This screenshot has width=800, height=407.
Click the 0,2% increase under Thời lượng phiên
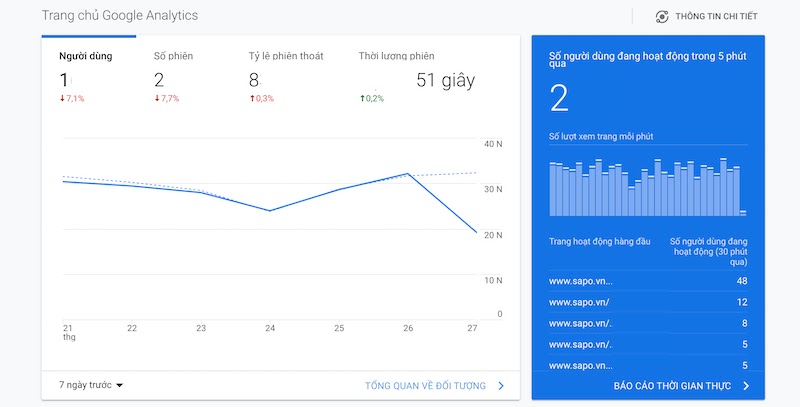coord(372,98)
